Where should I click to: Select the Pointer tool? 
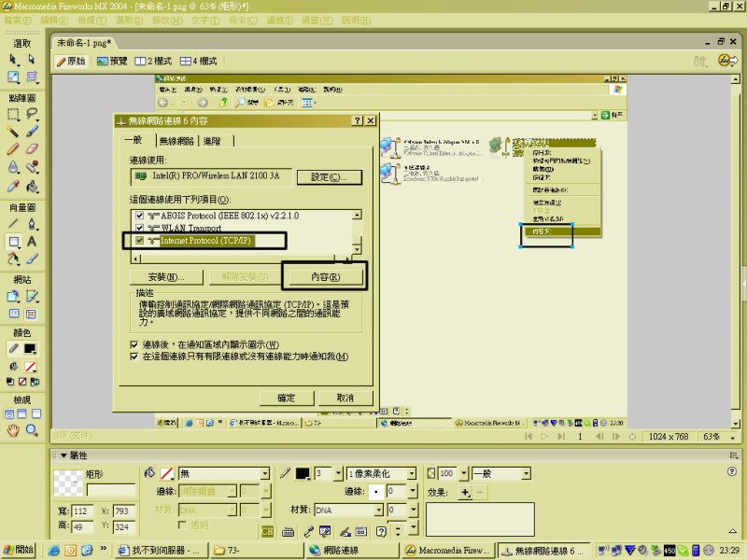coord(13,60)
